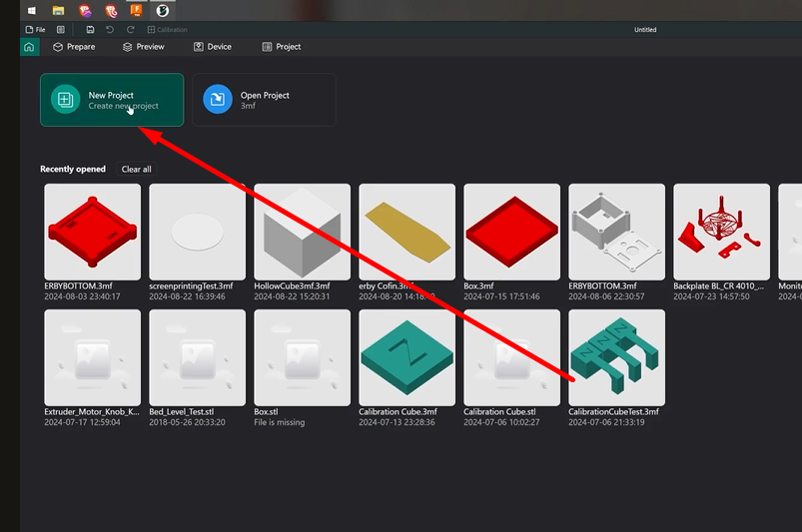Open File Explorer from the taskbar
Image resolution: width=802 pixels, height=532 pixels.
[x=58, y=10]
